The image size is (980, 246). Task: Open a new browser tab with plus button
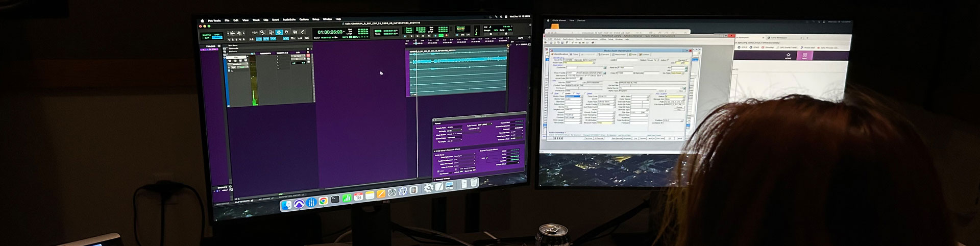tap(807, 38)
